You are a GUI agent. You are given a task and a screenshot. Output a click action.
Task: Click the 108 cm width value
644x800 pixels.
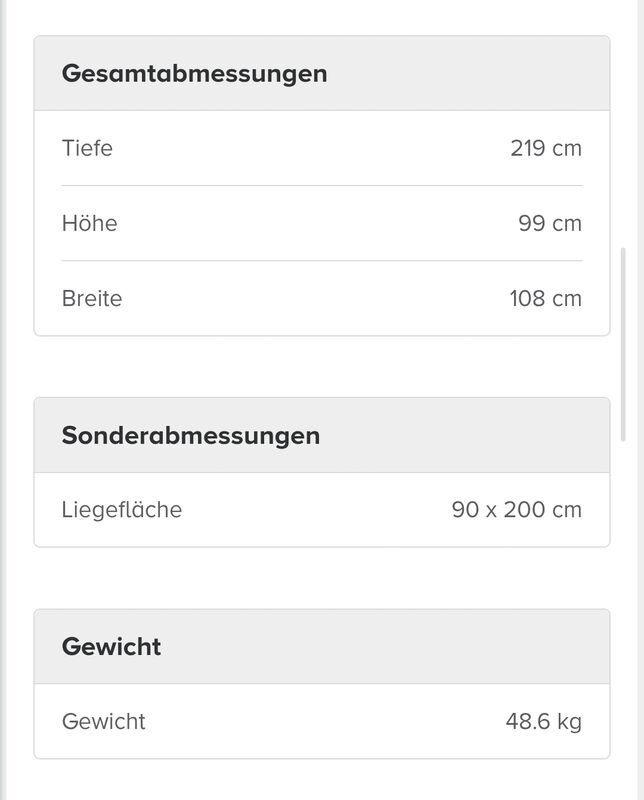pos(545,298)
